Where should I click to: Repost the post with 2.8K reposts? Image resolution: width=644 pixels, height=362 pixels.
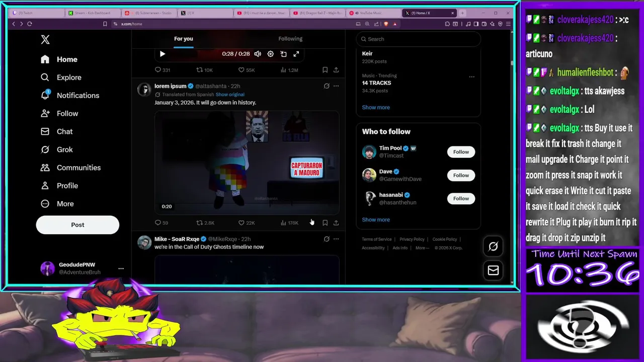205,223
